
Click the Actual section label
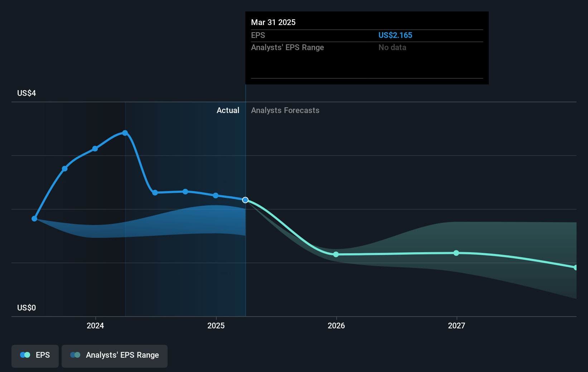click(228, 110)
